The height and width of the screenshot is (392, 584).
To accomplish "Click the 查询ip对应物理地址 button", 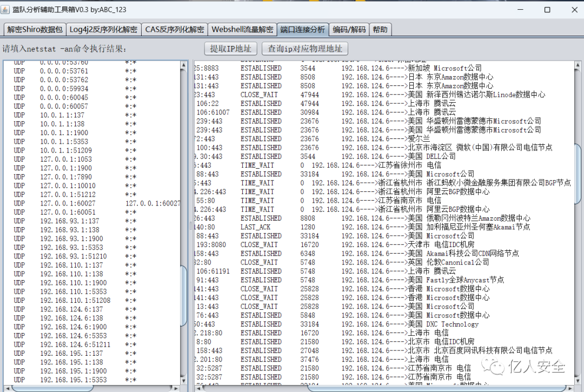I will click(x=304, y=49).
